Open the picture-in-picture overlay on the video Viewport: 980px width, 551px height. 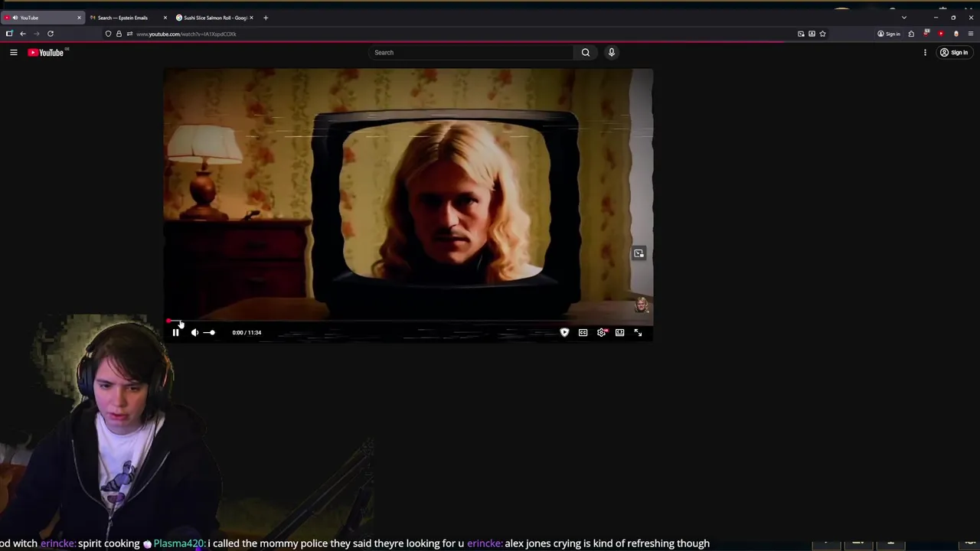click(639, 253)
